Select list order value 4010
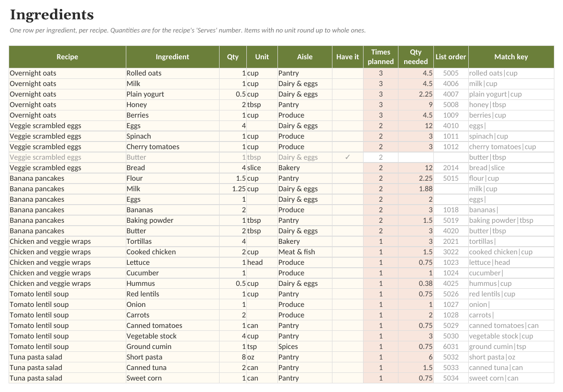The width and height of the screenshot is (563, 392). pos(451,126)
